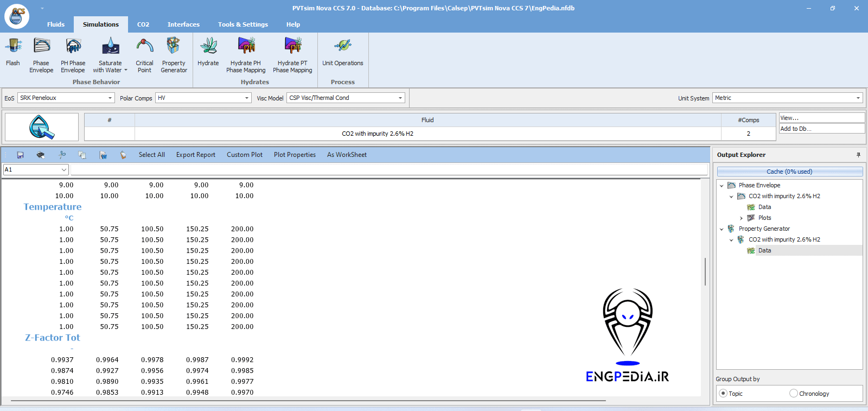Open Unit Operations in Process group
The height and width of the screenshot is (411, 868).
click(343, 52)
